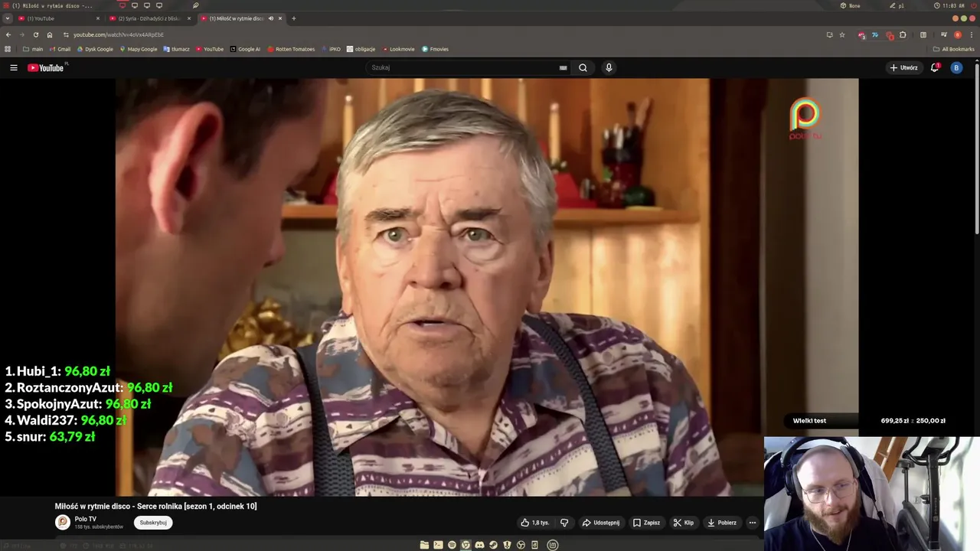Open the on-screen keyboard in search box
Viewport: 980px width, 551px height.
pos(563,67)
